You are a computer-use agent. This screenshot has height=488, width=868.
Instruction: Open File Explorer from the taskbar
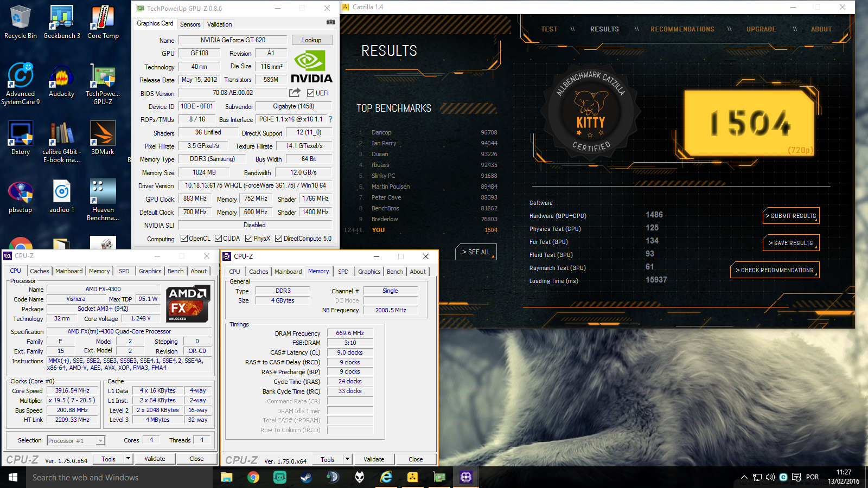pyautogui.click(x=227, y=477)
